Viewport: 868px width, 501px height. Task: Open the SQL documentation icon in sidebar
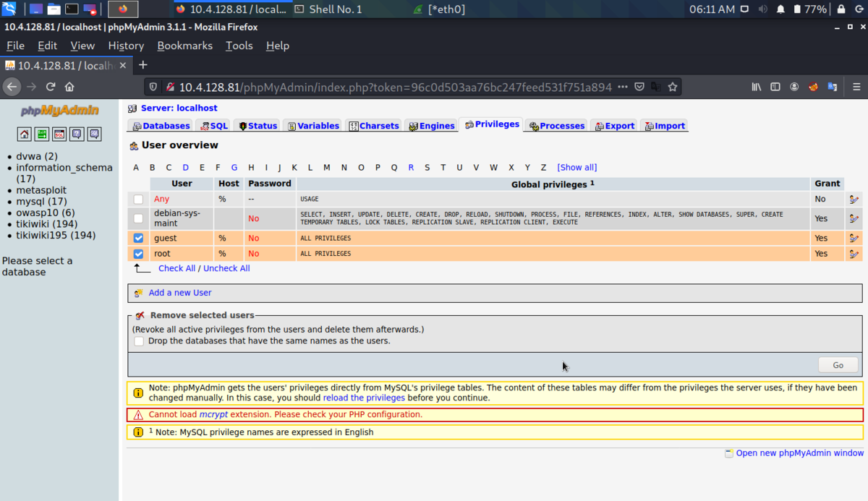[x=94, y=134]
